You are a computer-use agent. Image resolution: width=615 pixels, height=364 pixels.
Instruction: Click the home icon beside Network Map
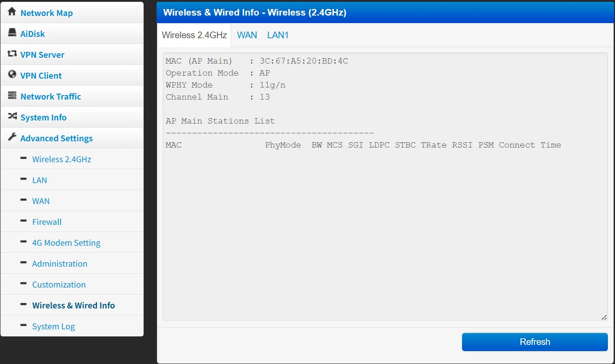(12, 12)
